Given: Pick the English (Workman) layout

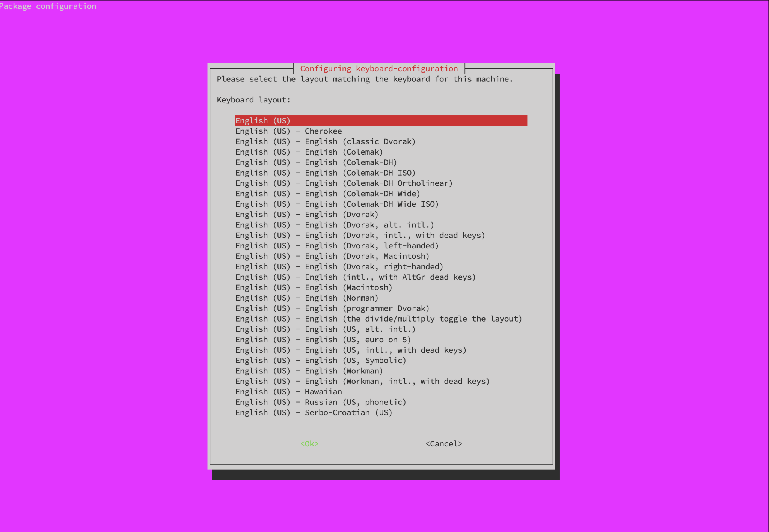Looking at the screenshot, I should point(309,371).
